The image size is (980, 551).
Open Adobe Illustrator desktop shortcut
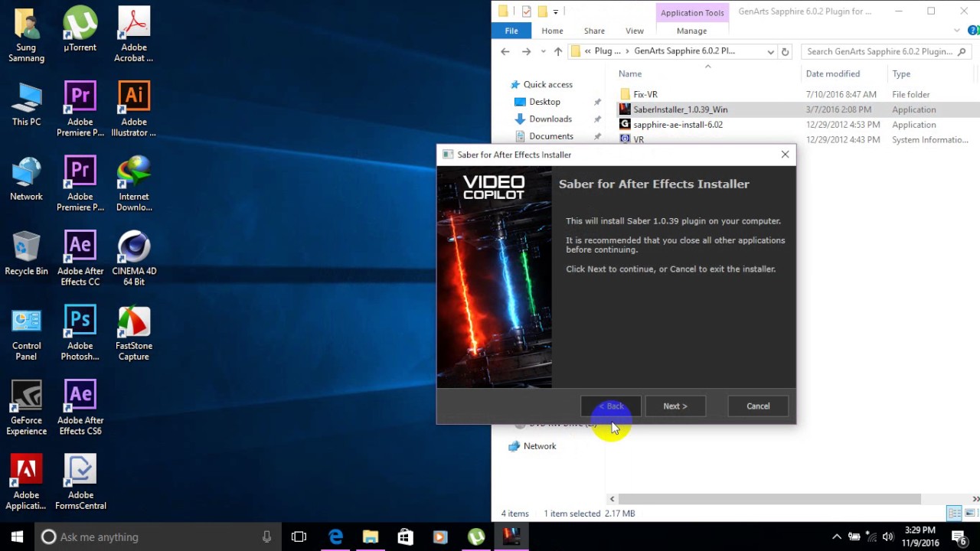133,109
